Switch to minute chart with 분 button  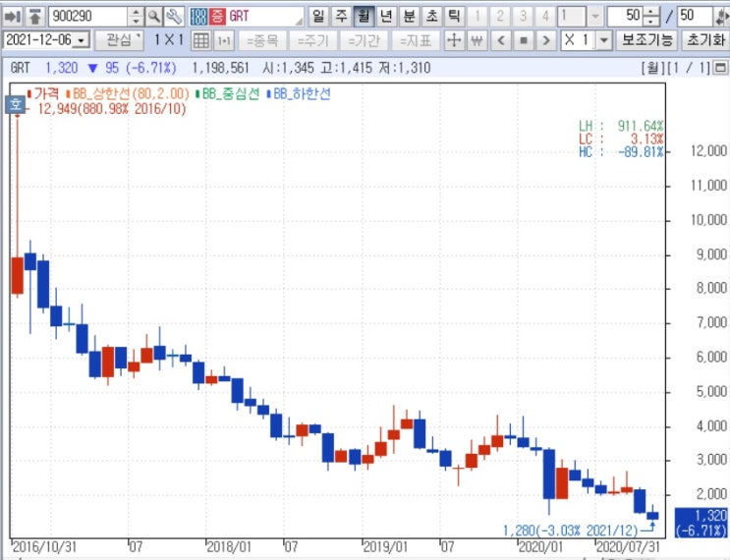pos(410,17)
